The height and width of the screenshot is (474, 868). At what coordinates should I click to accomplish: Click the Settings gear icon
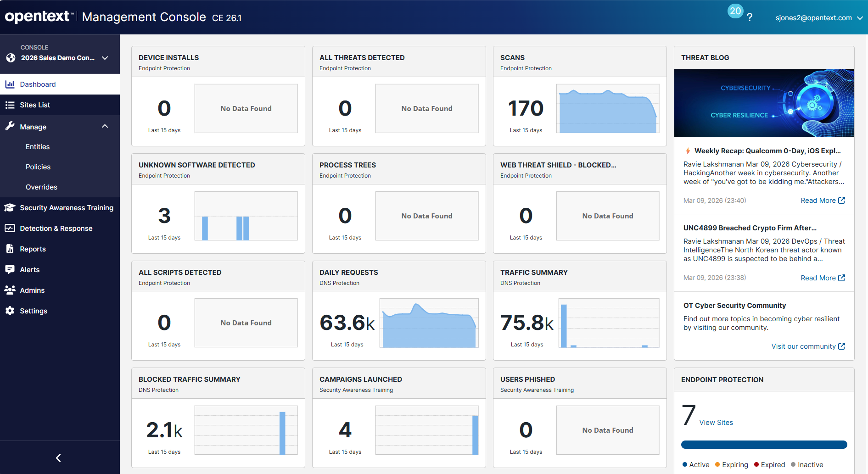click(10, 311)
